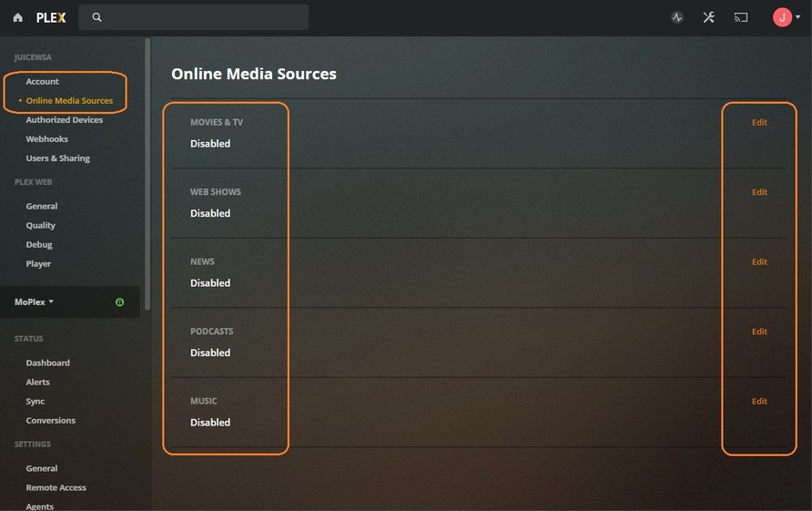Click Edit for the News source

click(x=759, y=262)
